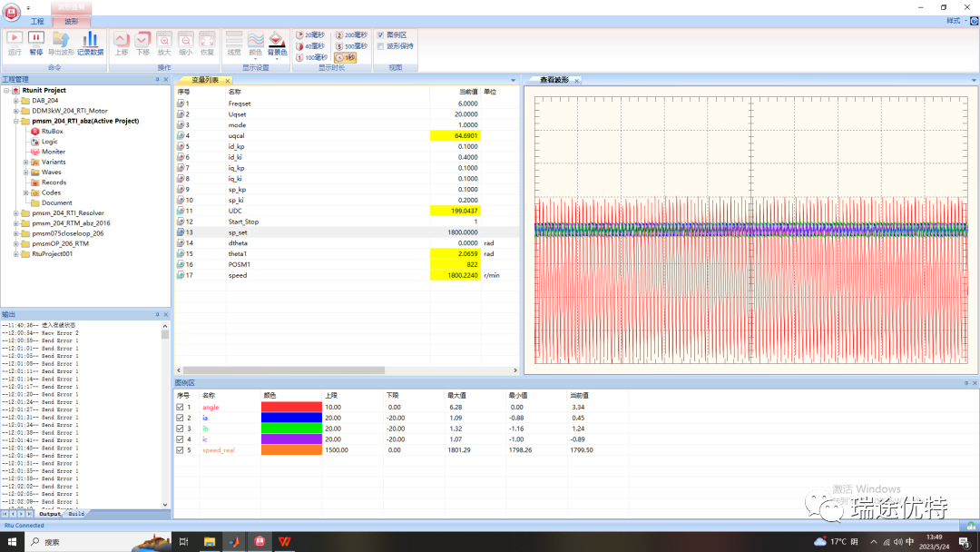Viewport: 980px width, 552px height.
Task: Switch to the Build output tab
Action: click(76, 514)
